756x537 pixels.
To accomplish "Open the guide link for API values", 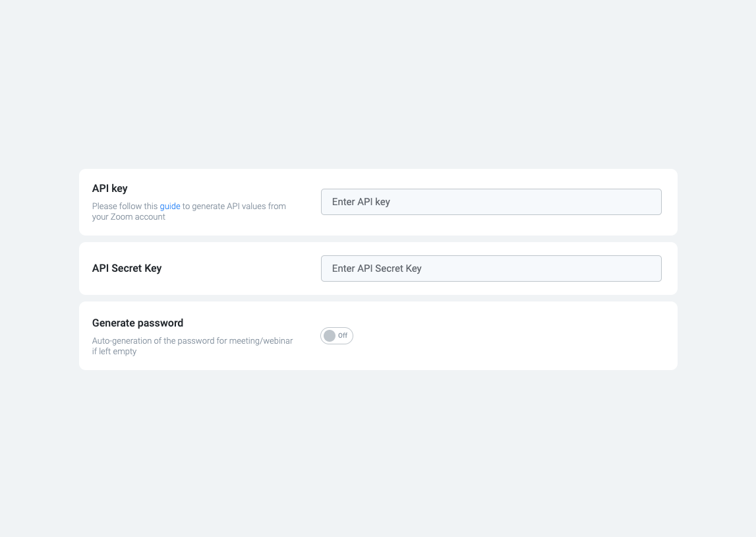I will coord(169,206).
